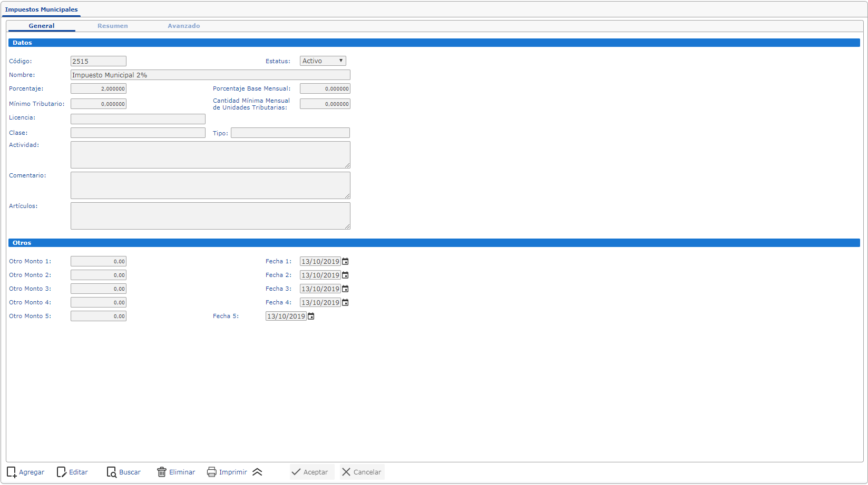Switch to the Resumen tab
This screenshot has height=485, width=868.
(x=112, y=26)
